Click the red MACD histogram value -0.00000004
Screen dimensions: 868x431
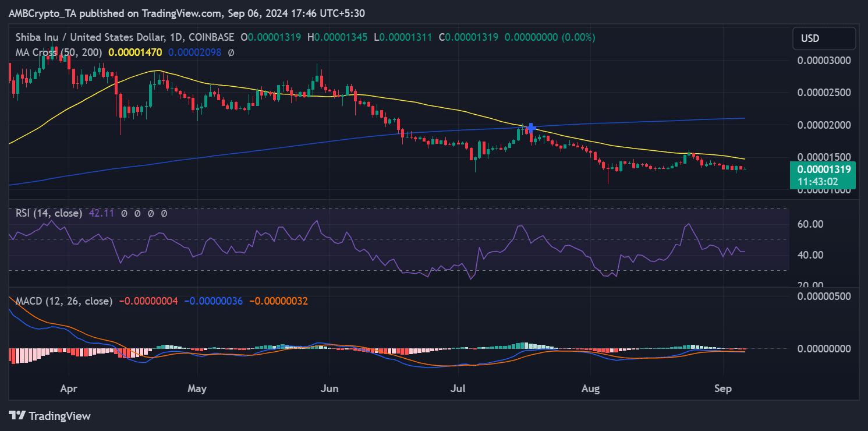coord(148,301)
